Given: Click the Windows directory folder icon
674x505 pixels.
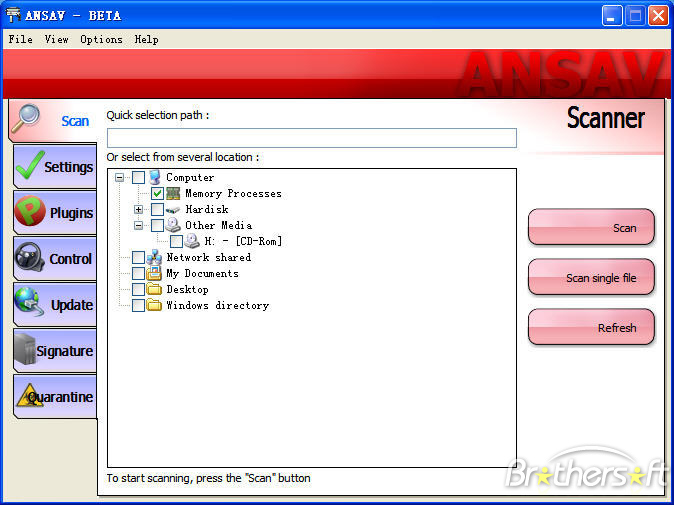Looking at the screenshot, I should point(154,305).
